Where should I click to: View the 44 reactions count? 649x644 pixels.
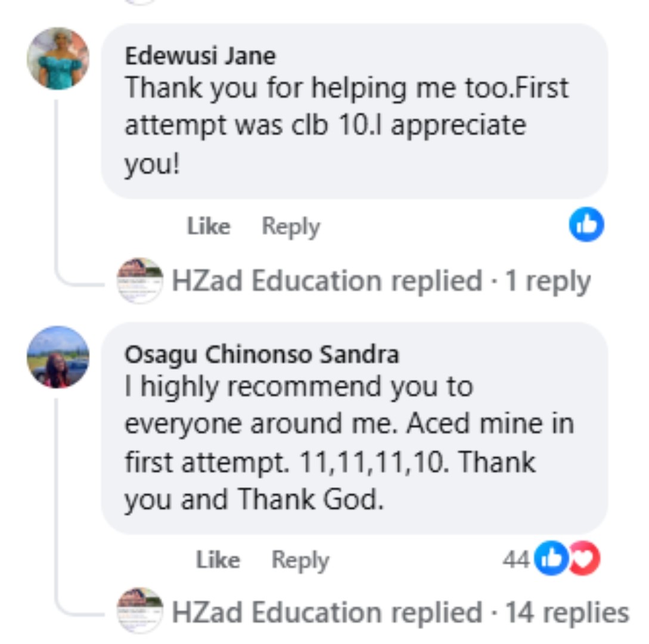coord(516,559)
